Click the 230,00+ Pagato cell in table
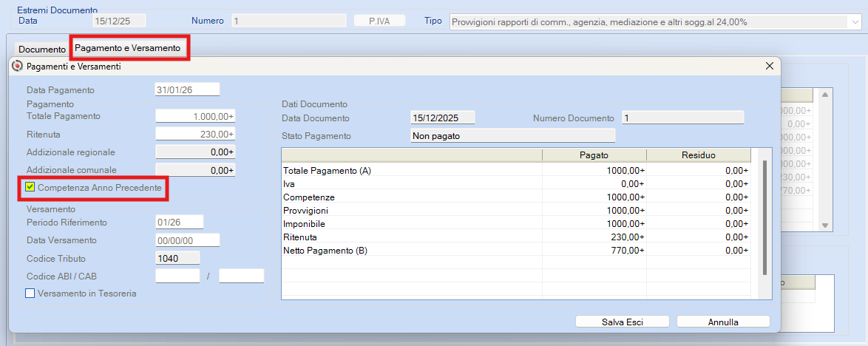 tap(594, 237)
